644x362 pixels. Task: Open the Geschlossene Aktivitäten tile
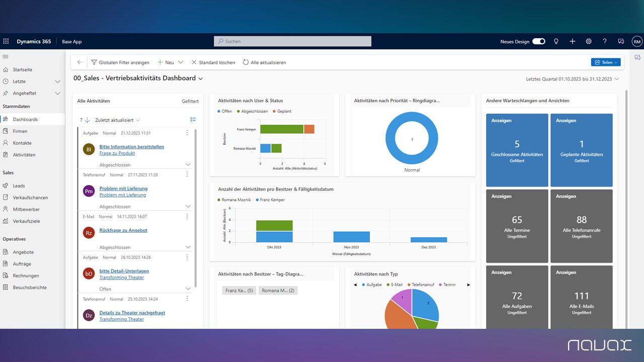pos(517,150)
